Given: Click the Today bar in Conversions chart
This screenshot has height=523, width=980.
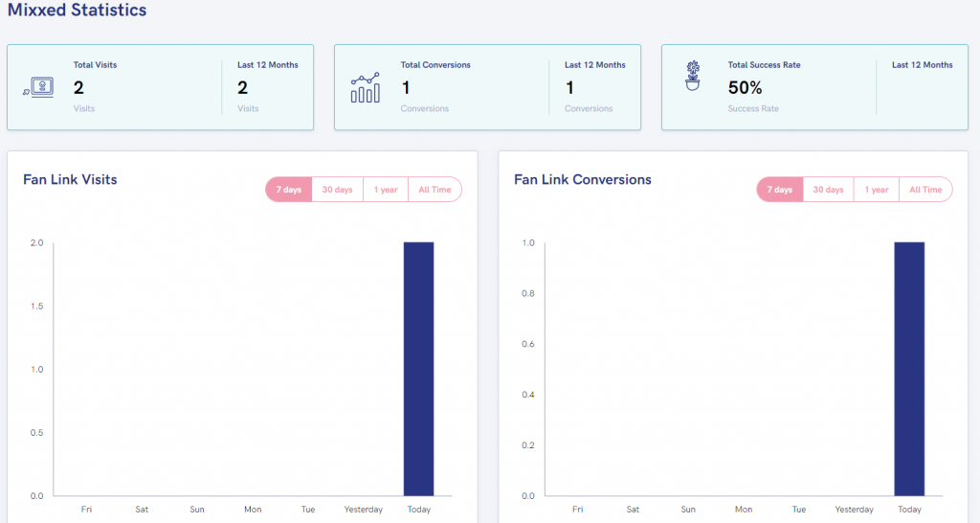Looking at the screenshot, I should point(909,369).
